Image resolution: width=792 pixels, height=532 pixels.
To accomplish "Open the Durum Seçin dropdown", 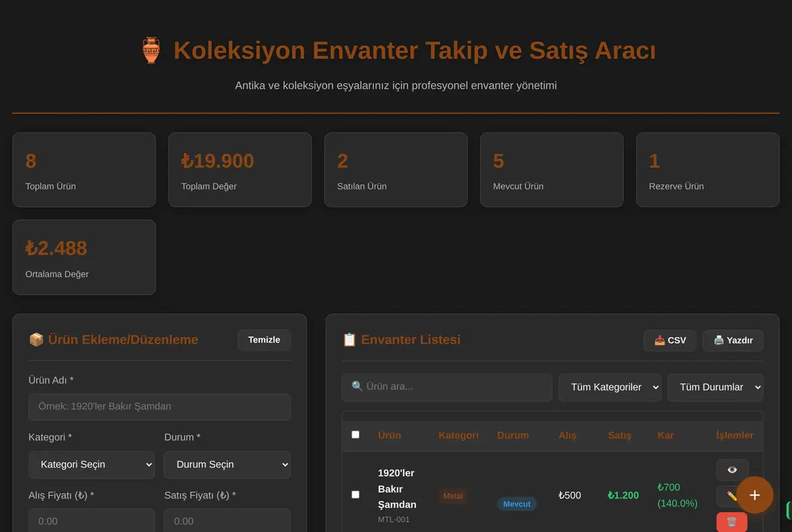I will (x=227, y=465).
